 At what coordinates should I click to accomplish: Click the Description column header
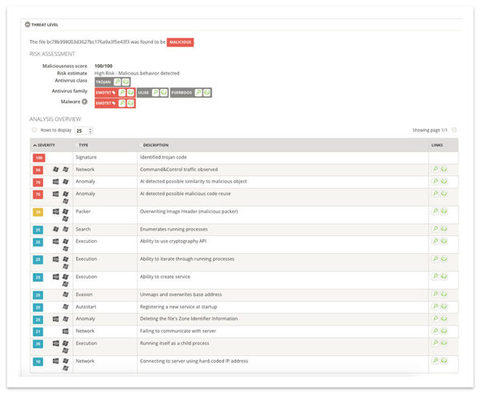(156, 145)
